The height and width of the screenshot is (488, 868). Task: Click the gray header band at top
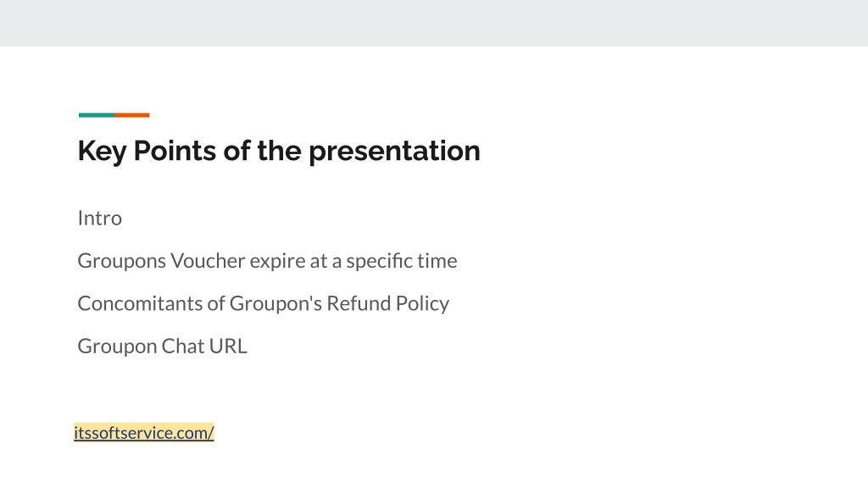(x=434, y=23)
